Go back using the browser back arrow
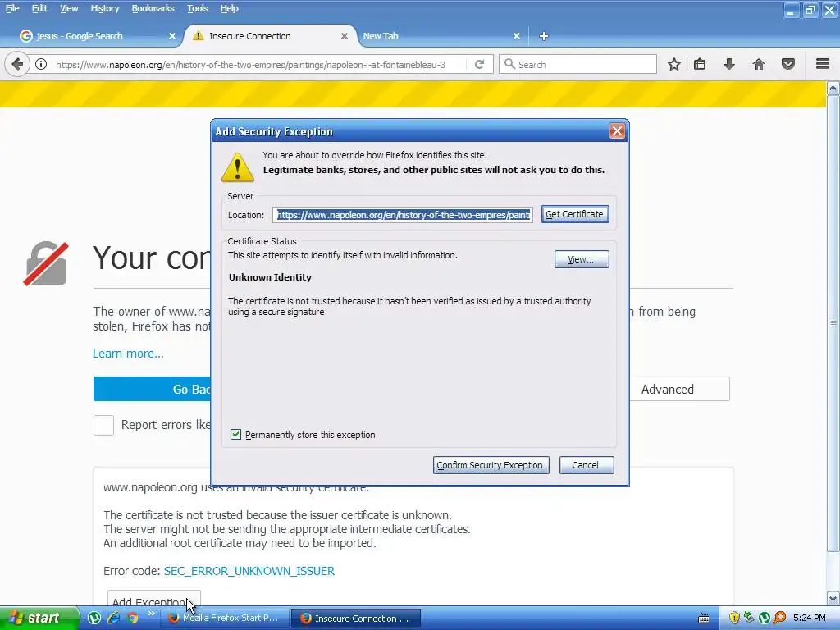Image resolution: width=840 pixels, height=630 pixels. click(x=17, y=64)
